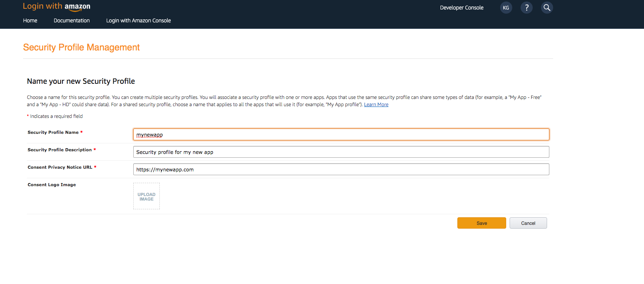
Task: Open the Developer Console link
Action: [x=462, y=8]
